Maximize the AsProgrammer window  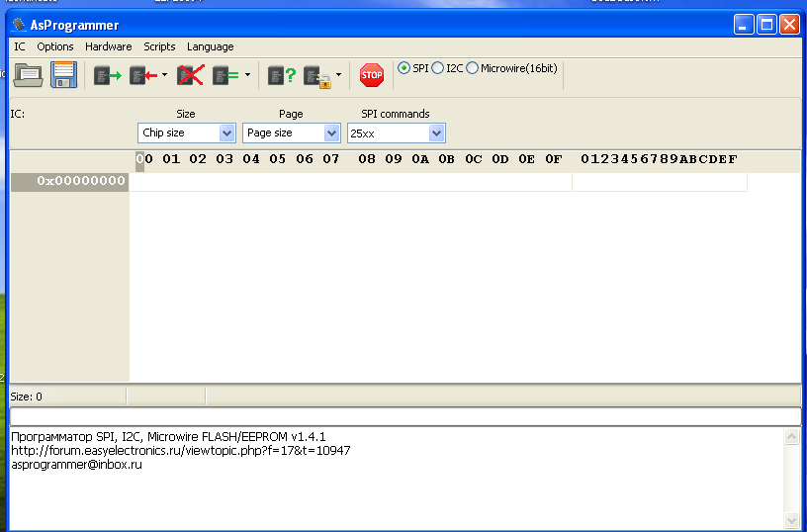pyautogui.click(x=766, y=24)
